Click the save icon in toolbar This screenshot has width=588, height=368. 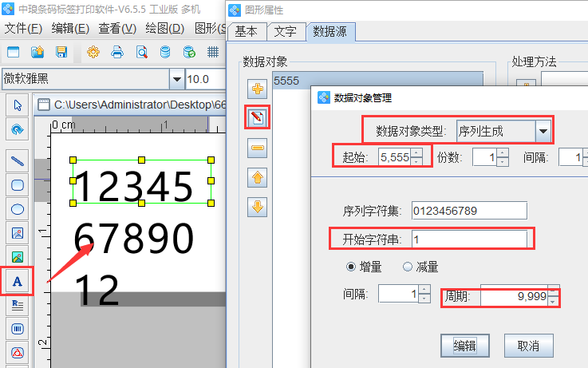[x=61, y=53]
